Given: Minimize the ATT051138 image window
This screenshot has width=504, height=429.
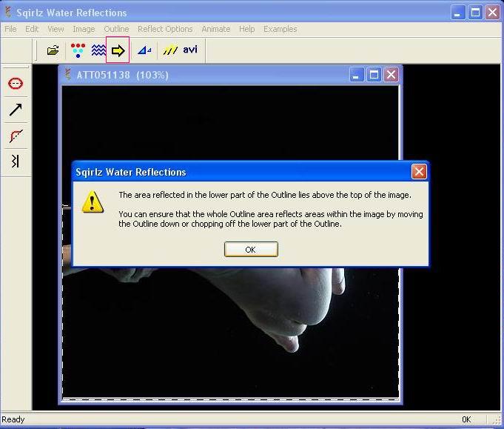Looking at the screenshot, I should coord(357,75).
